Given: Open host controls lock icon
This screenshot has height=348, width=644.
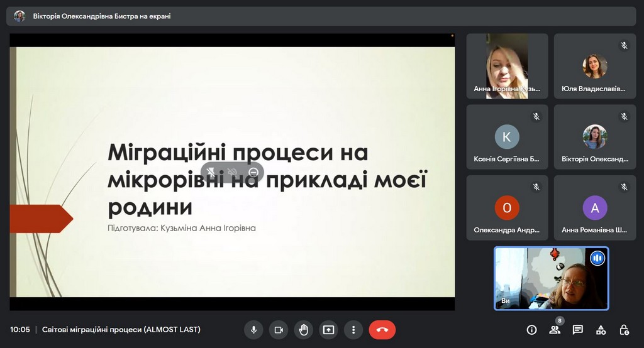Looking at the screenshot, I should click(624, 330).
